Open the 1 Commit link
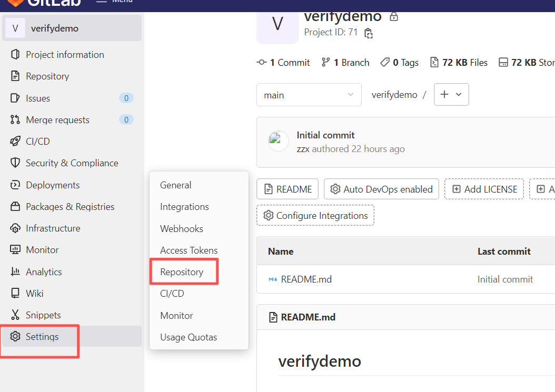Viewport: 555px width, 392px height. [283, 63]
